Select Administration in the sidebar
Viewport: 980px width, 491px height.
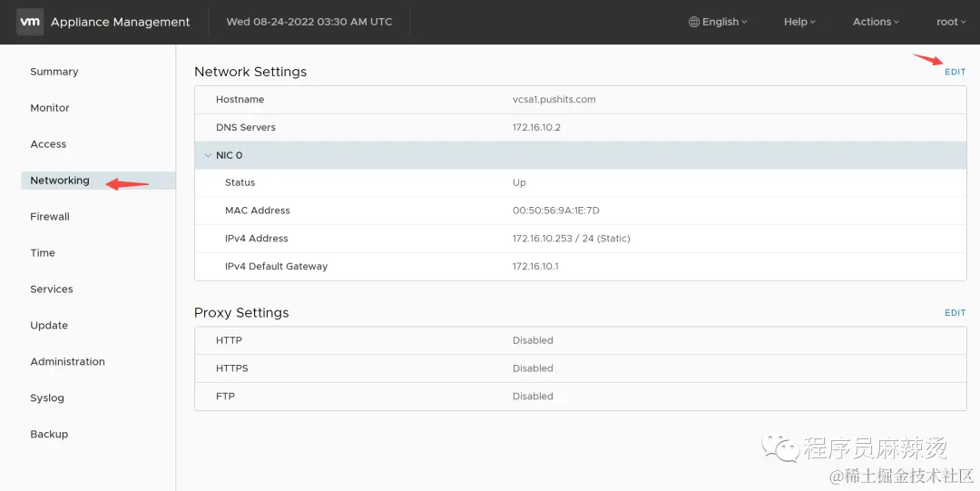click(x=67, y=362)
